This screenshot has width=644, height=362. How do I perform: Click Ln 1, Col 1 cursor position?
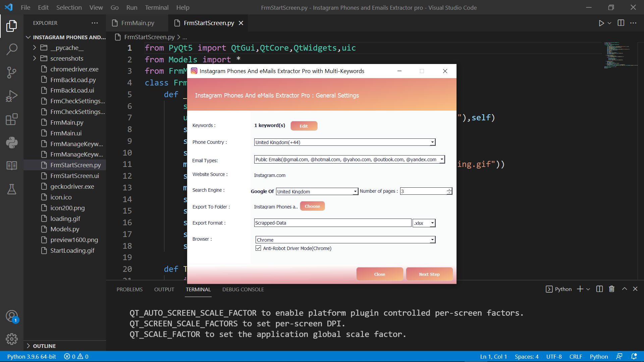tap(493, 356)
